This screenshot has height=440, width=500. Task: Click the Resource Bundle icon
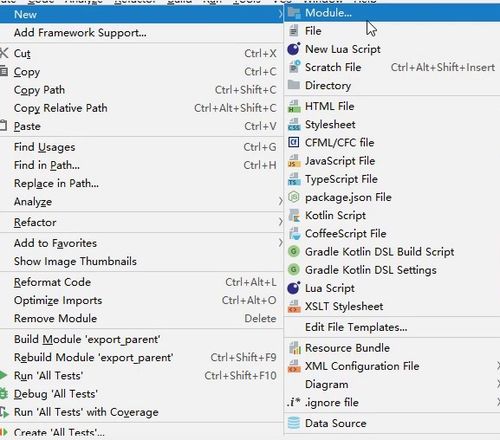coord(294,348)
